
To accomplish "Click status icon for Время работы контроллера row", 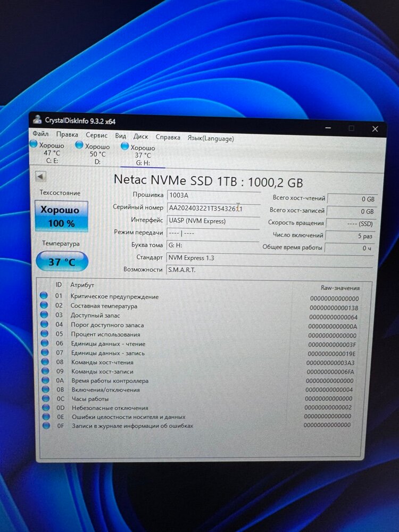I will click(45, 380).
